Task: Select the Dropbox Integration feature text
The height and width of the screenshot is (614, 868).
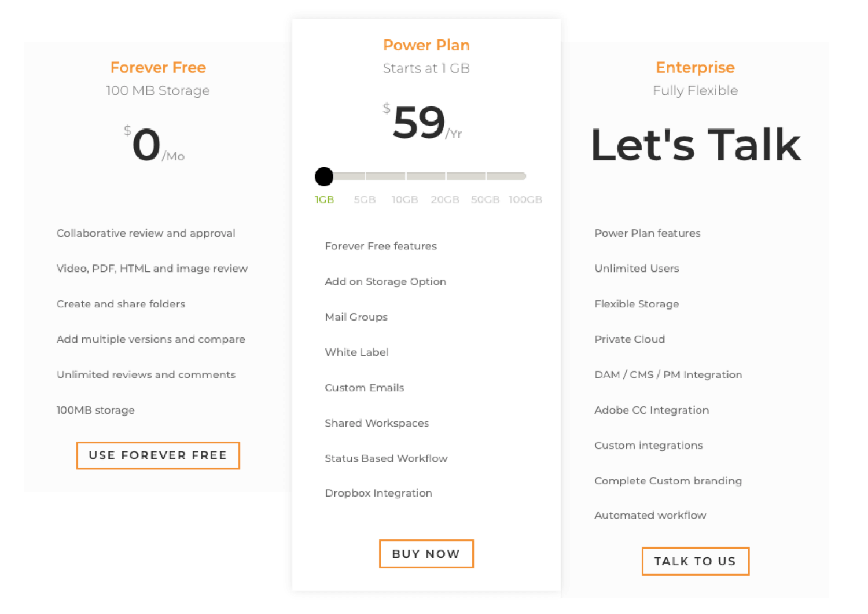Action: click(378, 493)
